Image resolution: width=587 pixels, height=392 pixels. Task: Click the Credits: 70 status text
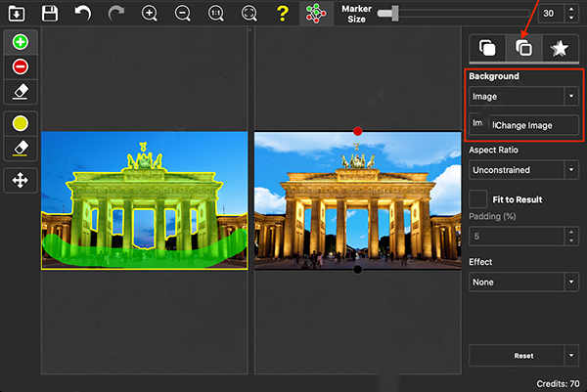(558, 384)
